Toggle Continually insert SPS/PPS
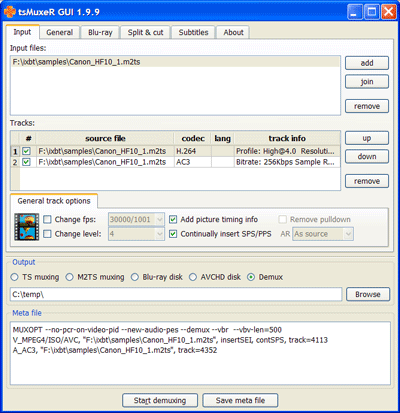This screenshot has width=400, height=413. (x=173, y=234)
